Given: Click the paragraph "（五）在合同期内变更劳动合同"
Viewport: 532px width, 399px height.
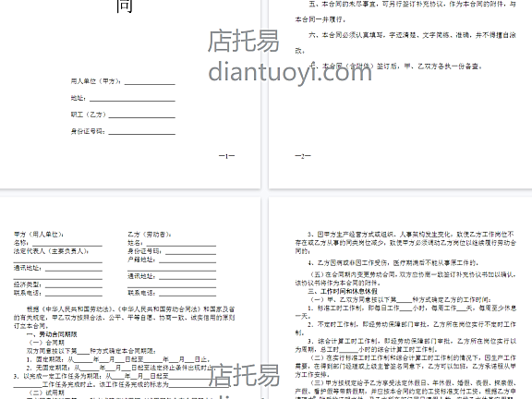Looking at the screenshot, I should [405, 279].
